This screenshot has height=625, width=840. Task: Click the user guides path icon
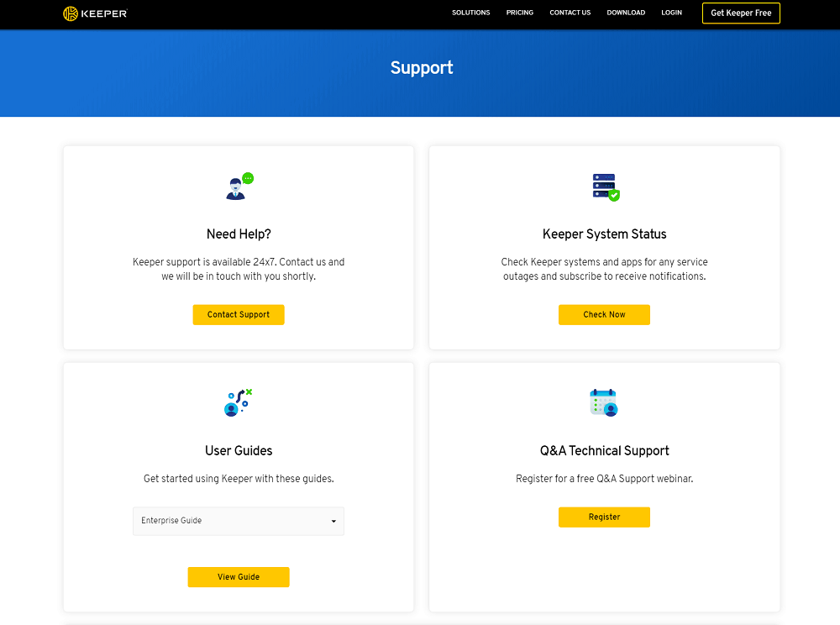coord(238,402)
